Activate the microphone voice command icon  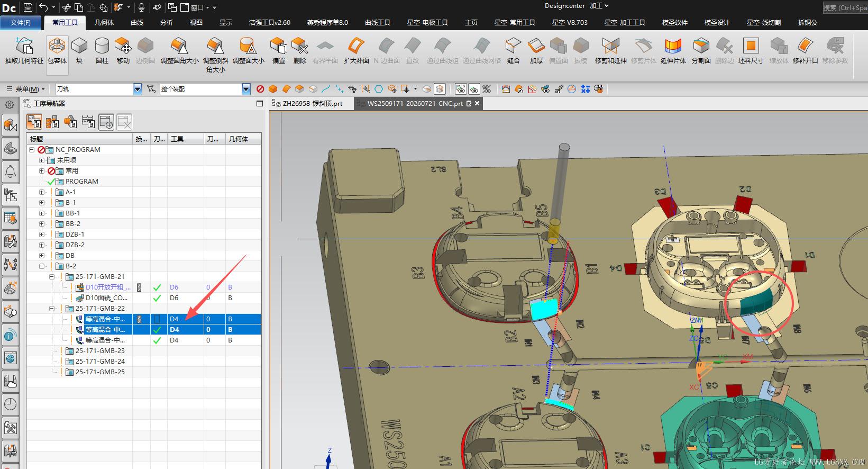[141, 7]
